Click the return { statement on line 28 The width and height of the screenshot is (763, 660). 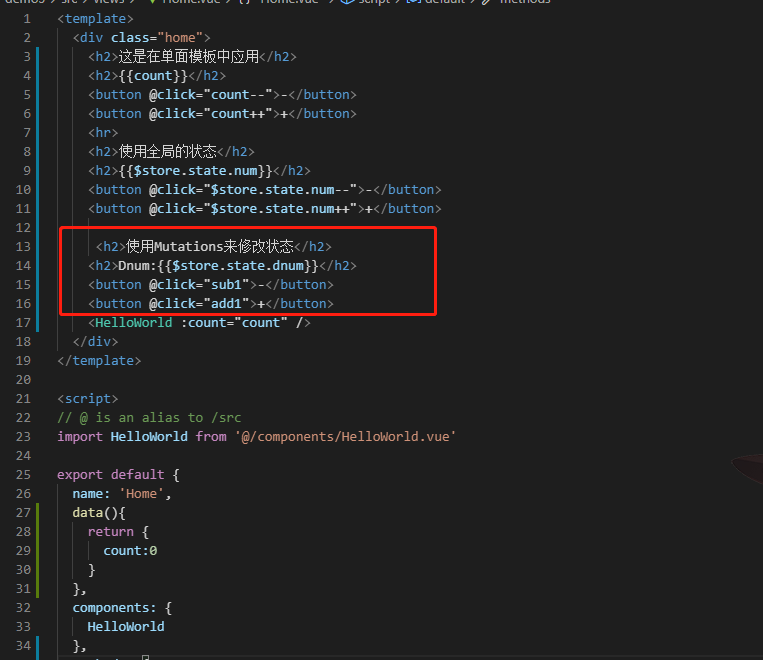[118, 532]
